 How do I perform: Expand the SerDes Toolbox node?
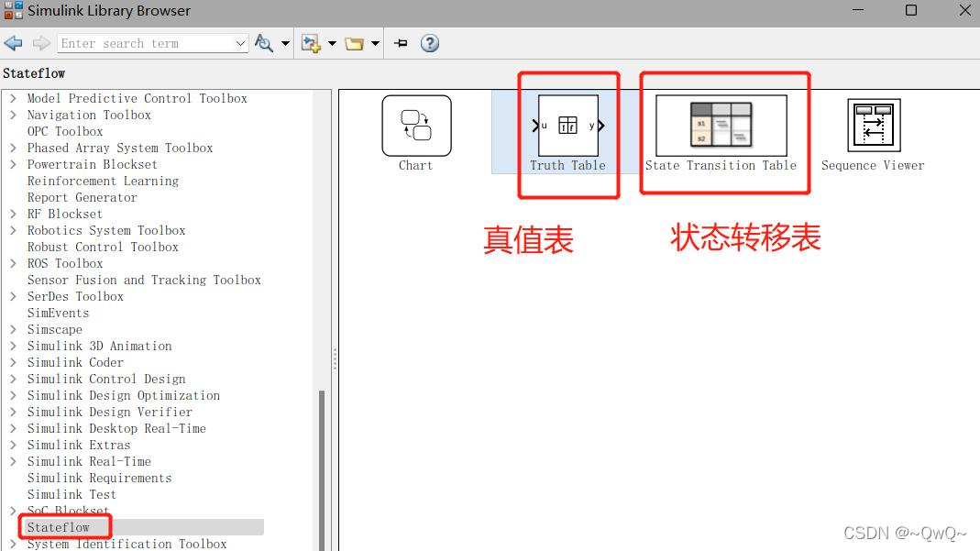click(13, 296)
